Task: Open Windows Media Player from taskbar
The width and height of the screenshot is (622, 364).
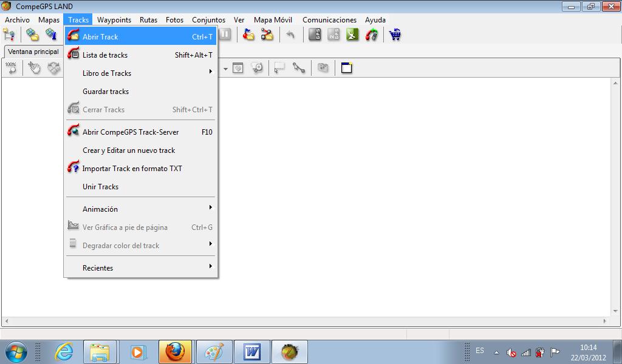Action: [138, 352]
